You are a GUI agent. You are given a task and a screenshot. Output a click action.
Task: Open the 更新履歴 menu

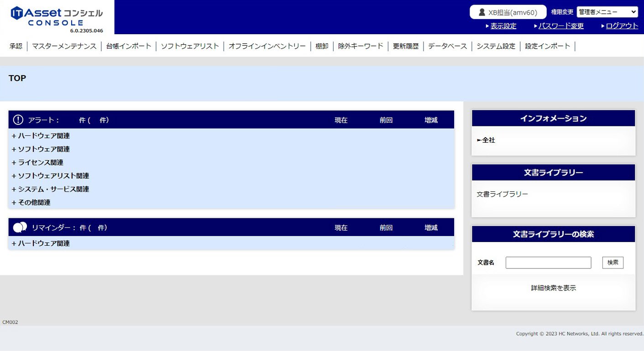(406, 46)
